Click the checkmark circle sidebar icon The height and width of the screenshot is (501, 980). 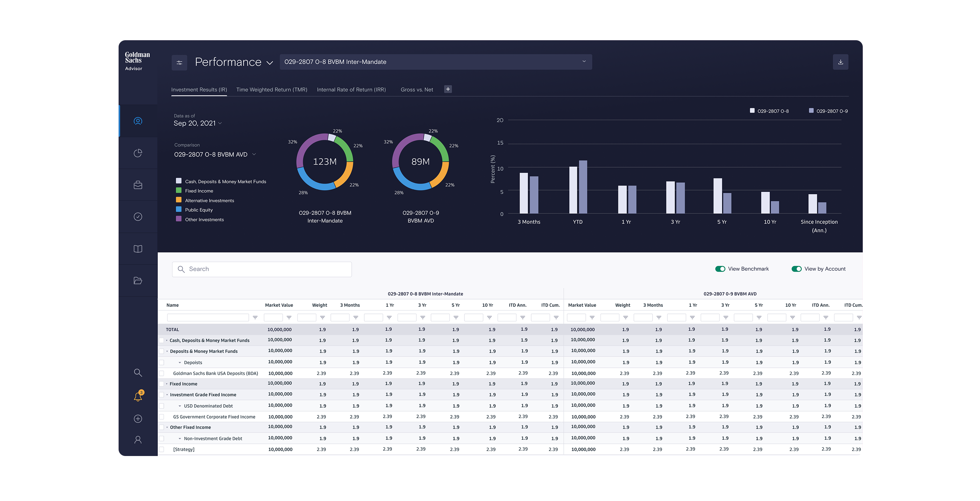[x=138, y=217]
